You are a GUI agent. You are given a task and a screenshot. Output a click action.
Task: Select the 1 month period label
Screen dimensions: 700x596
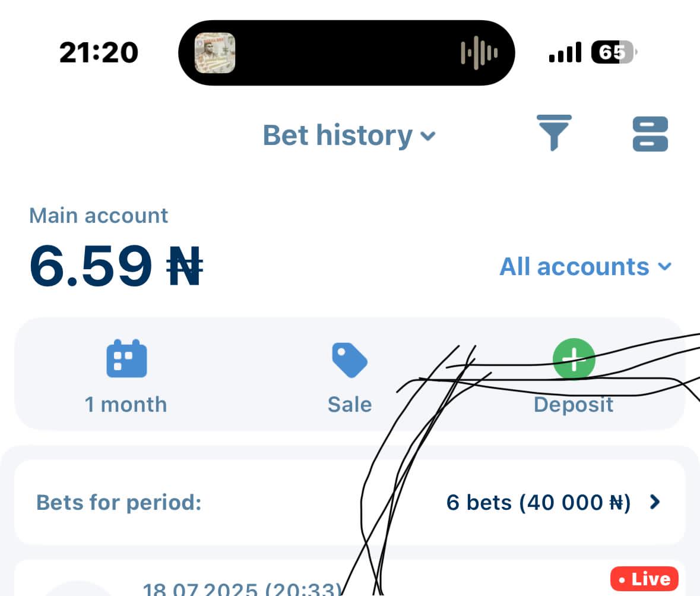coord(126,405)
